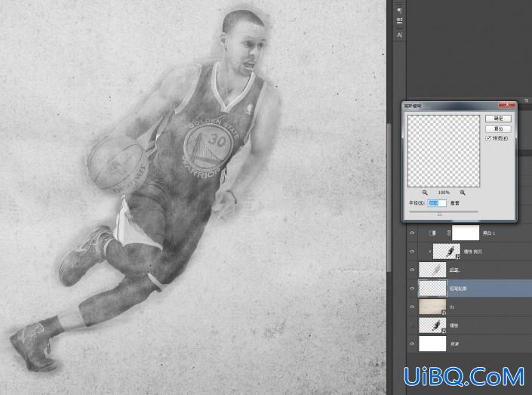Image resolution: width=532 pixels, height=395 pixels.
Task: Open the Paragraph panel icon
Action: pyautogui.click(x=399, y=10)
